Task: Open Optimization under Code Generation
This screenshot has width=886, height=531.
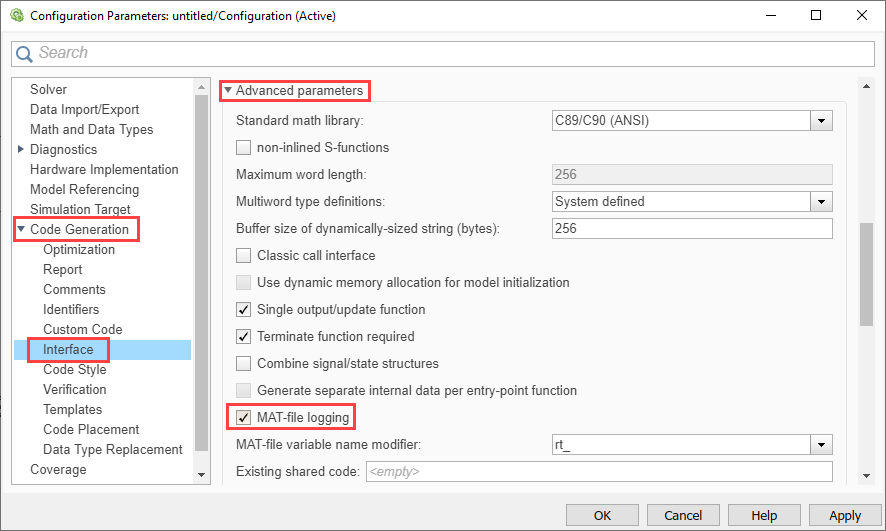Action: point(79,250)
